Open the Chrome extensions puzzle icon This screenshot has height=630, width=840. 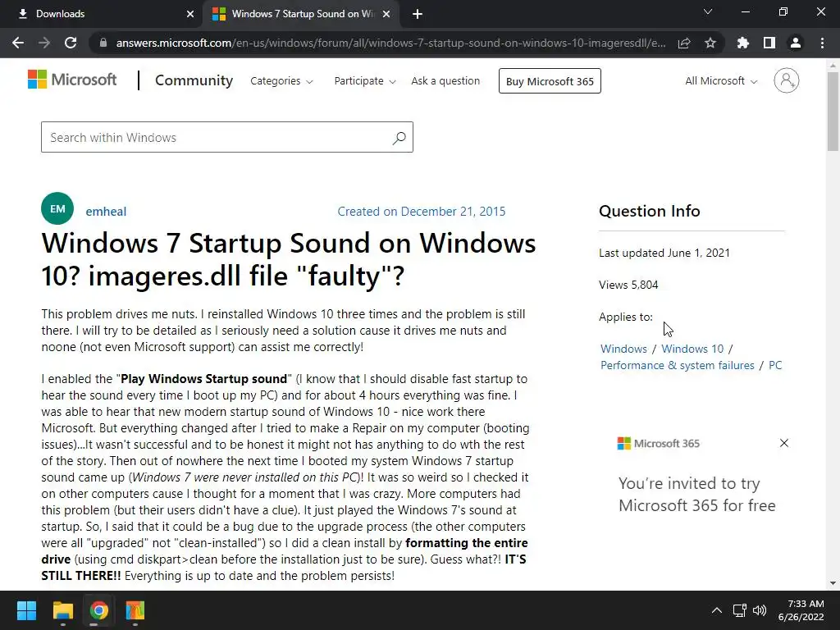(743, 43)
